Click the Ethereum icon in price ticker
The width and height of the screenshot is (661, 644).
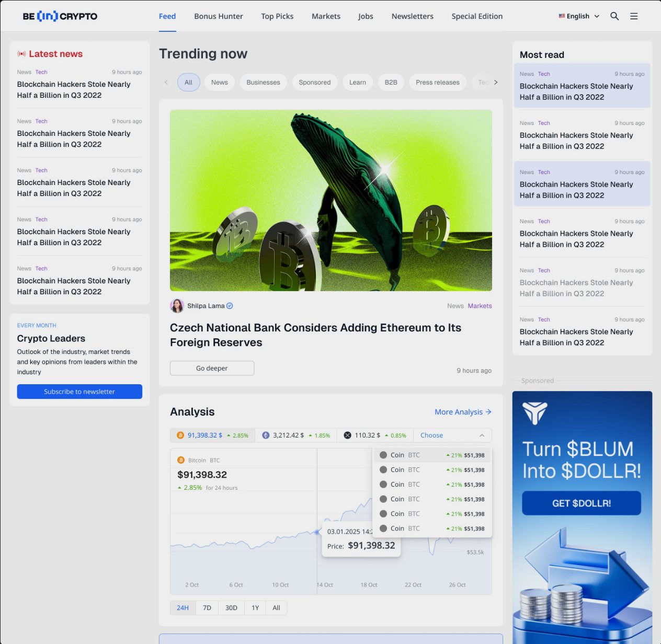(266, 435)
